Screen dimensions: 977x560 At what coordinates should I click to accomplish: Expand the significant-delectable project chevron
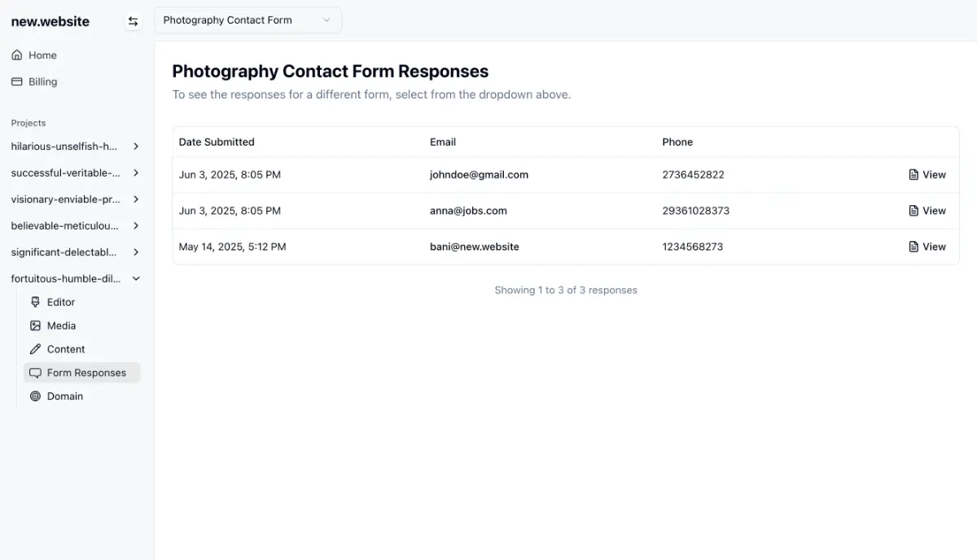point(136,252)
